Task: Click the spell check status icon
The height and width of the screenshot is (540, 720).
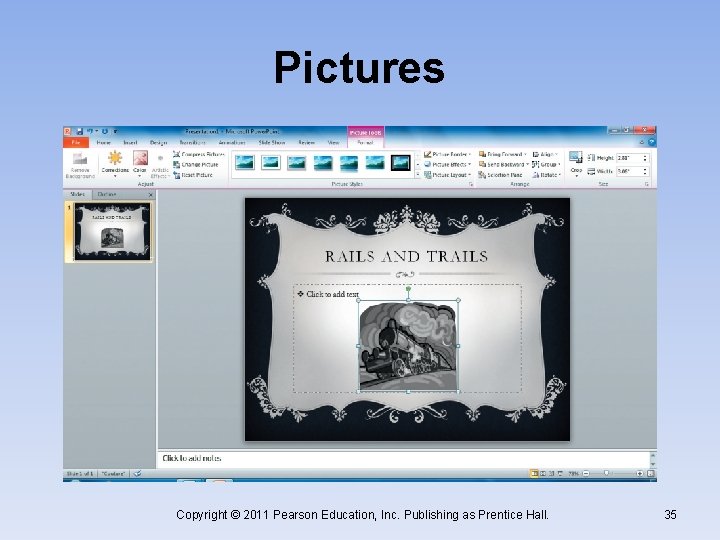Action: click(137, 473)
